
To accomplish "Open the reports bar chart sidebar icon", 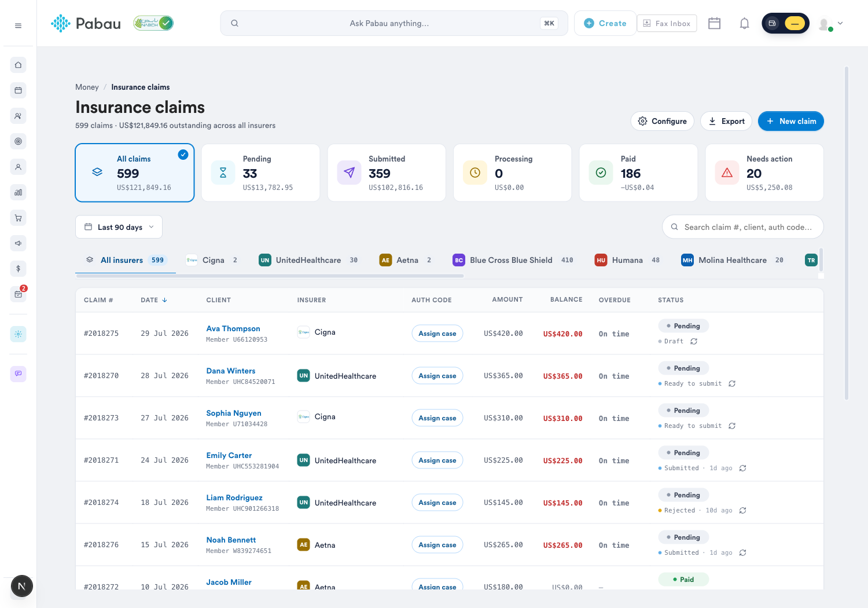I will (18, 192).
